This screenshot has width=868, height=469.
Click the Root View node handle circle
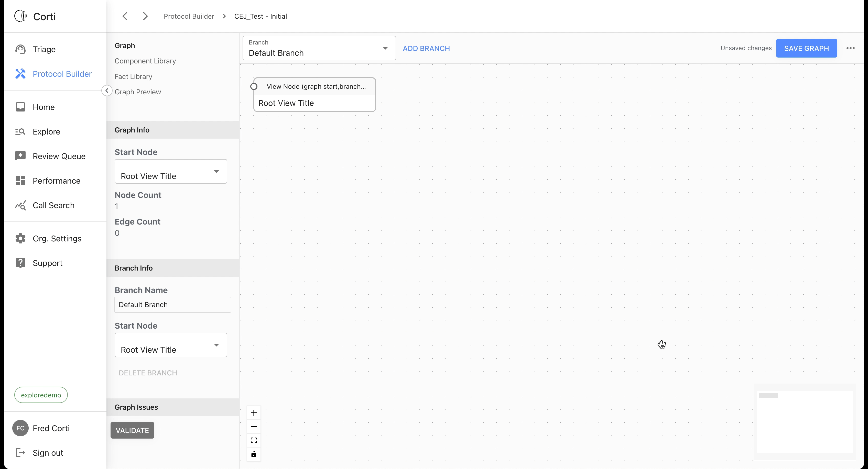[254, 86]
